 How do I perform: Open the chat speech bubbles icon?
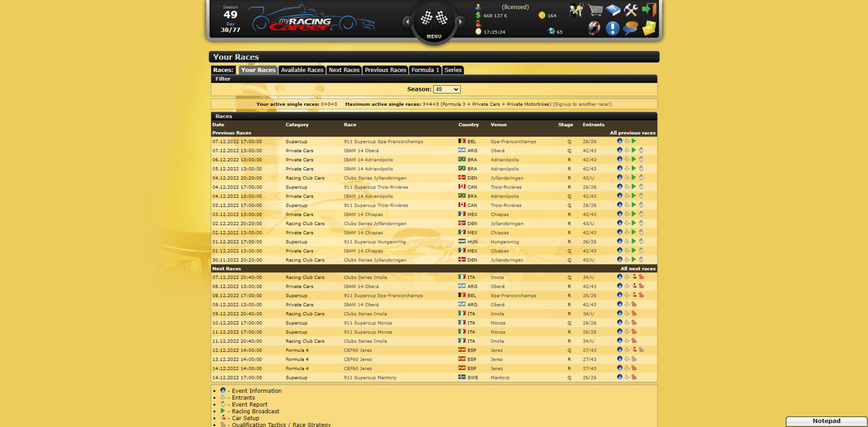click(x=631, y=28)
